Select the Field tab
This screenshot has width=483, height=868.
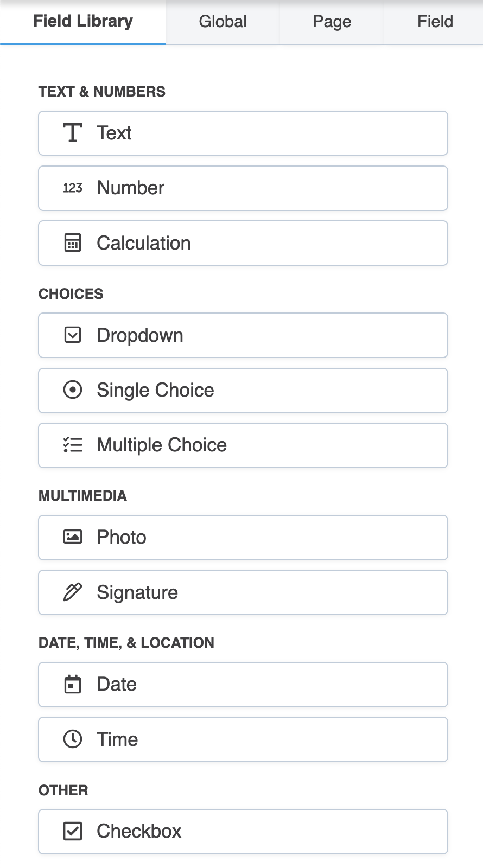(x=435, y=22)
